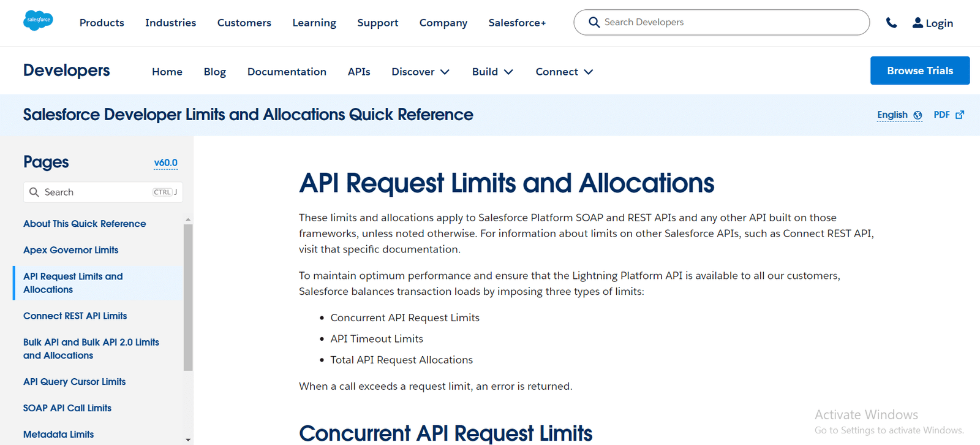This screenshot has width=980, height=445.
Task: Click the sidebar search magnifier icon
Action: (x=34, y=192)
